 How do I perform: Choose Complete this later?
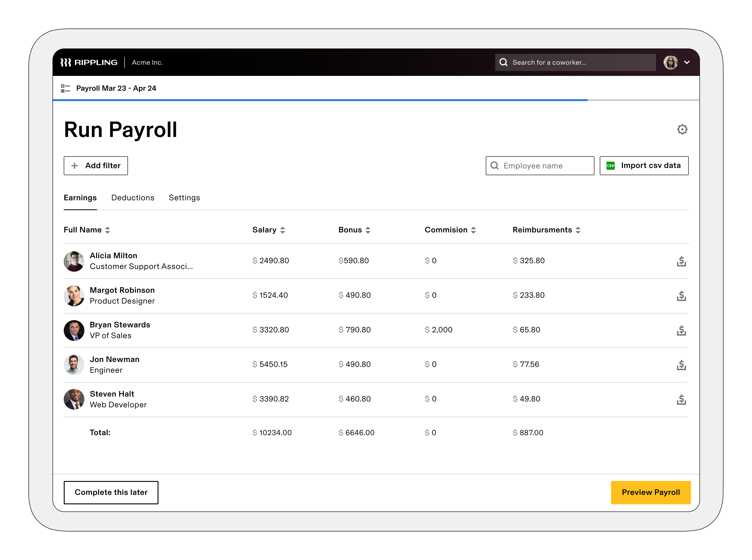click(x=111, y=492)
